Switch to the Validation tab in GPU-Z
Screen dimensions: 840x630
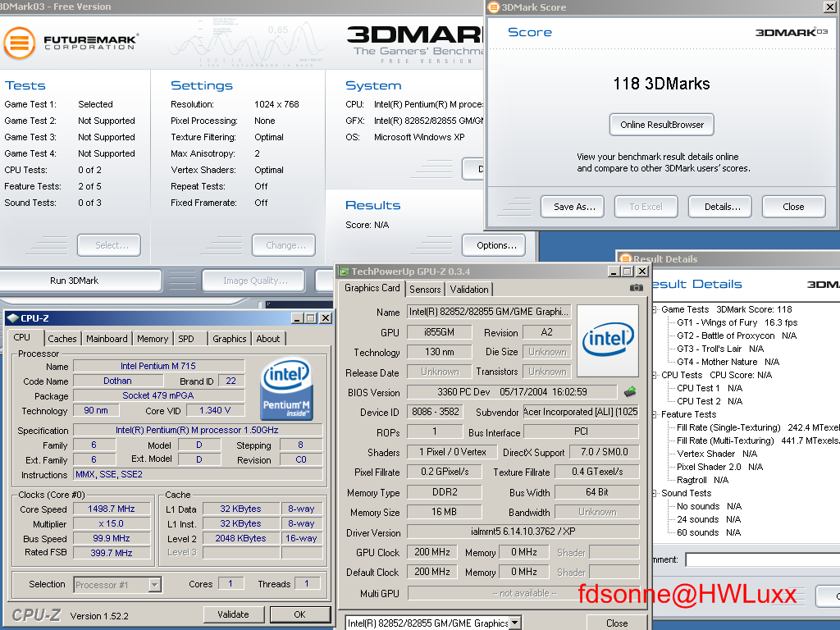pos(469,290)
